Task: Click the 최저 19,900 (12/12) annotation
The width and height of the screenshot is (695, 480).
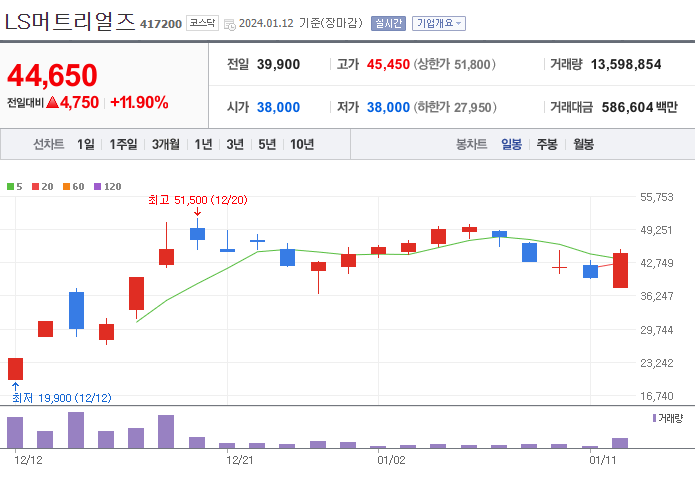Action: click(x=62, y=398)
